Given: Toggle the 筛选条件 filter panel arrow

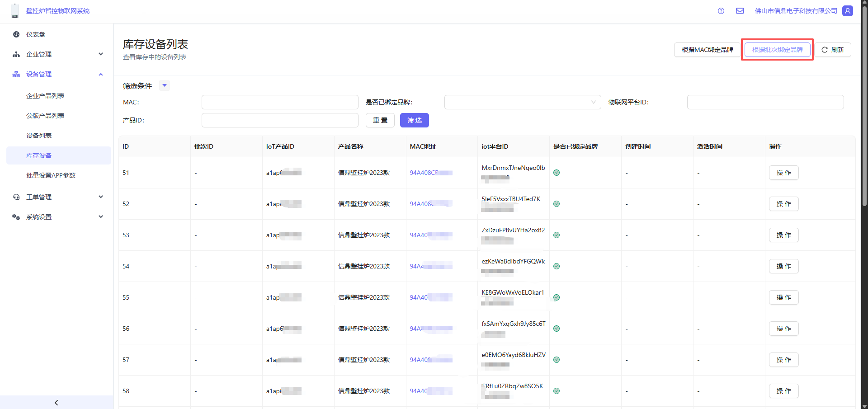Looking at the screenshot, I should coord(165,85).
